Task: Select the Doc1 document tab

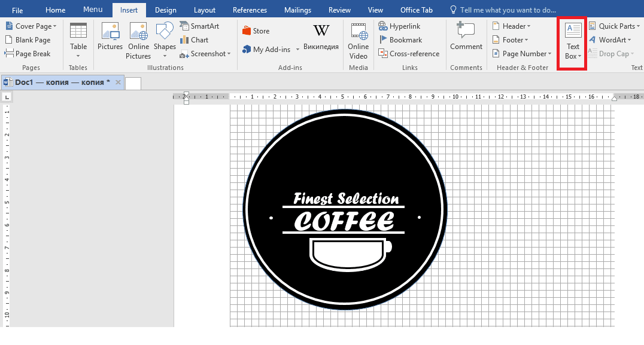Action: 60,83
